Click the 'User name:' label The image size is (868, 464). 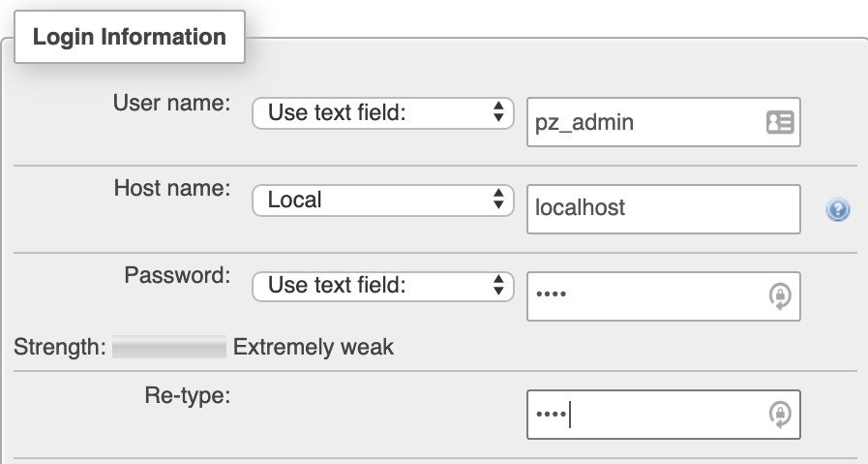(171, 103)
